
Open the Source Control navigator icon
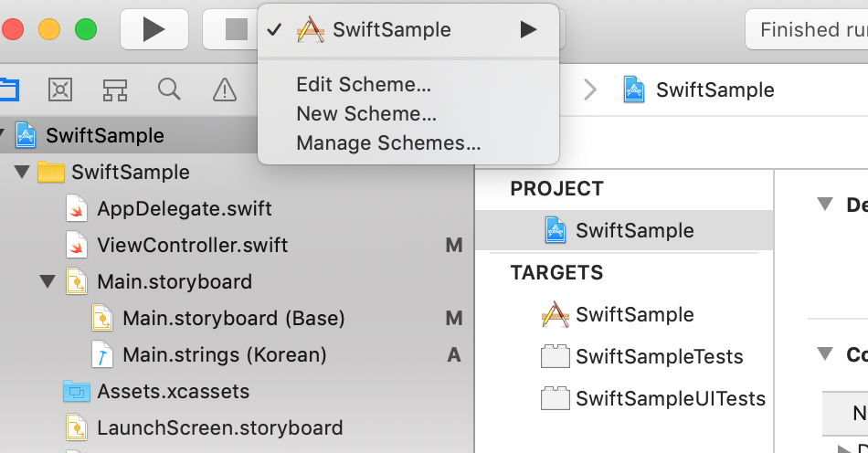click(x=59, y=90)
